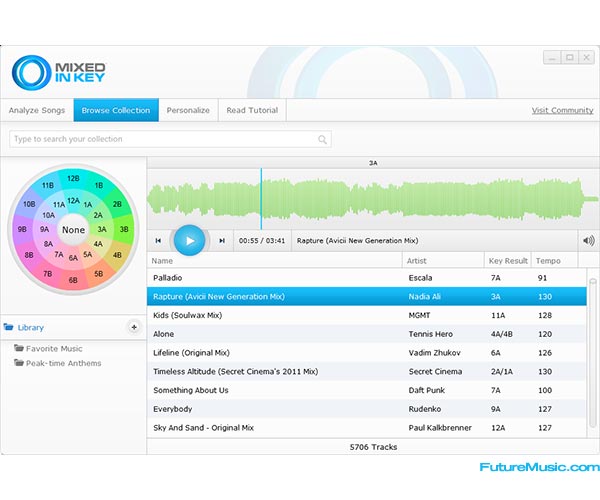Go to the Personalize tab

click(188, 110)
